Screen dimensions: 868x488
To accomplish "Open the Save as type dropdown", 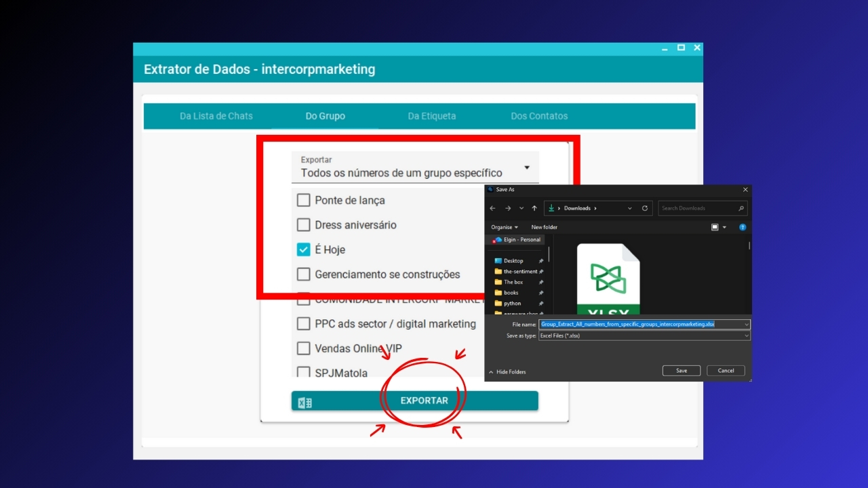I will (x=644, y=335).
